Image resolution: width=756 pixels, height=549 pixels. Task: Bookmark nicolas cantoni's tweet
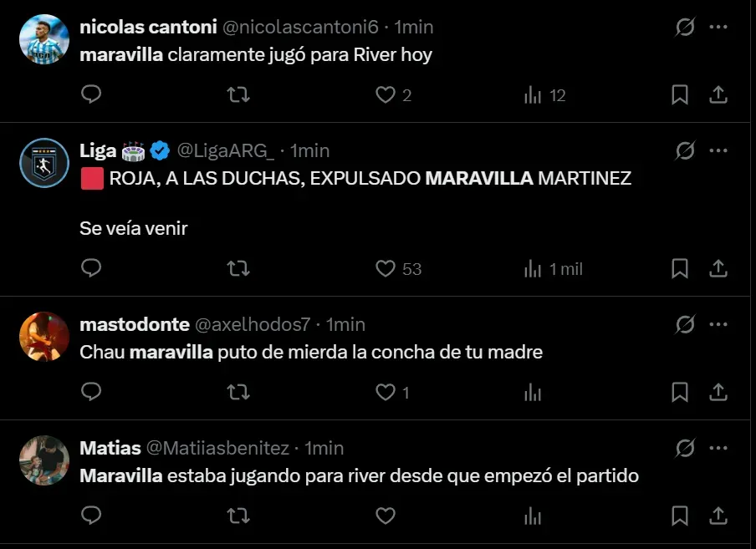coord(680,95)
